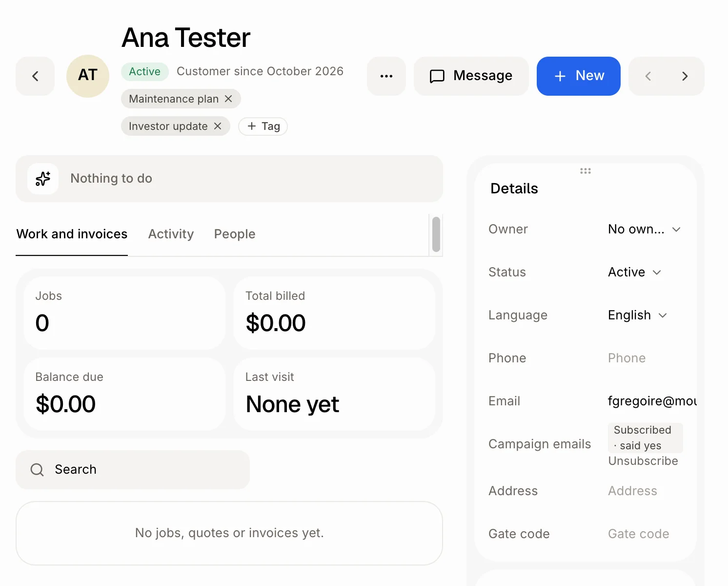Click the Details heading

pyautogui.click(x=514, y=188)
